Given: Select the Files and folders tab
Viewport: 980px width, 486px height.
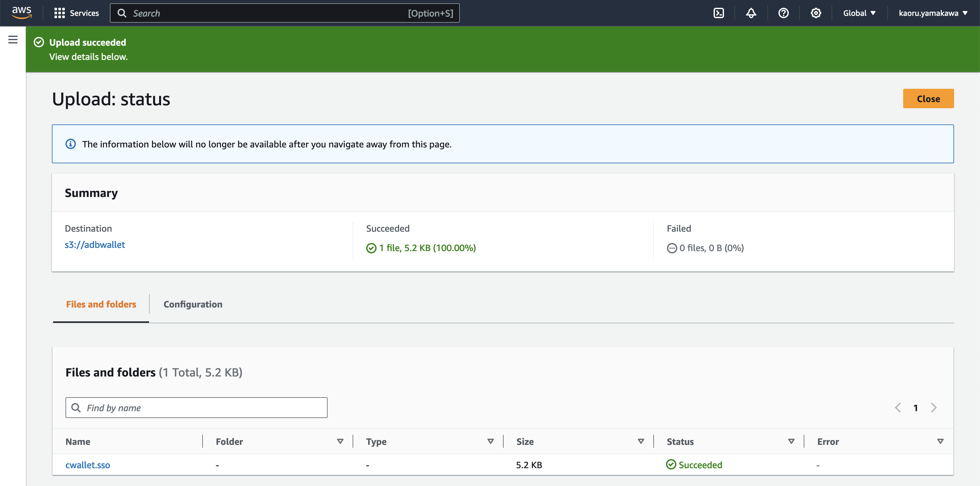Looking at the screenshot, I should coord(101,304).
